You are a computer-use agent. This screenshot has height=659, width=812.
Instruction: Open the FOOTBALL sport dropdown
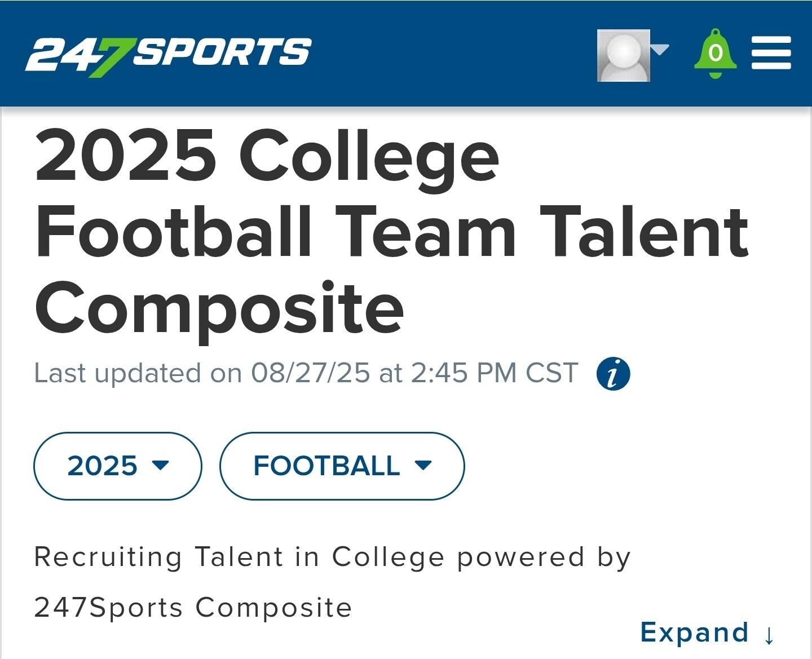(x=342, y=466)
